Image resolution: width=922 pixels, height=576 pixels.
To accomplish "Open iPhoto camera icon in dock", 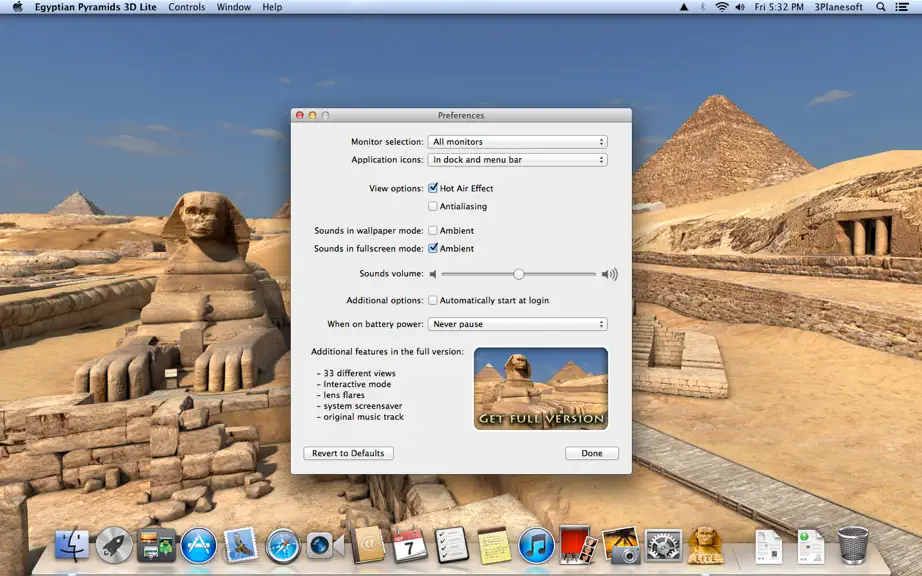I will point(621,545).
